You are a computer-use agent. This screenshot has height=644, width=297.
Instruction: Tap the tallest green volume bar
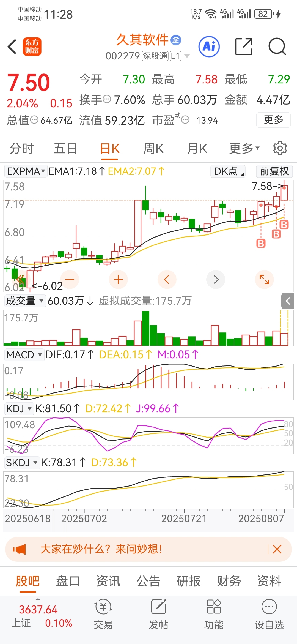[x=145, y=328]
